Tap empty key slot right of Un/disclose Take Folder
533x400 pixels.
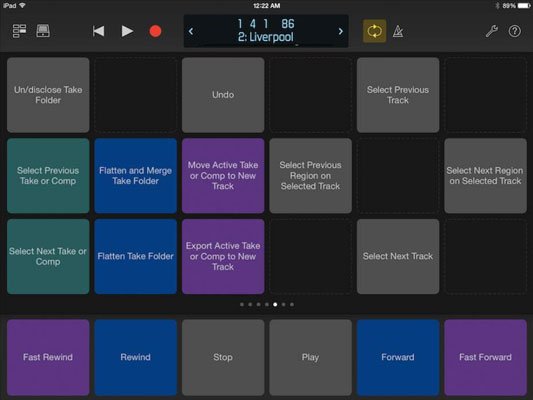136,95
